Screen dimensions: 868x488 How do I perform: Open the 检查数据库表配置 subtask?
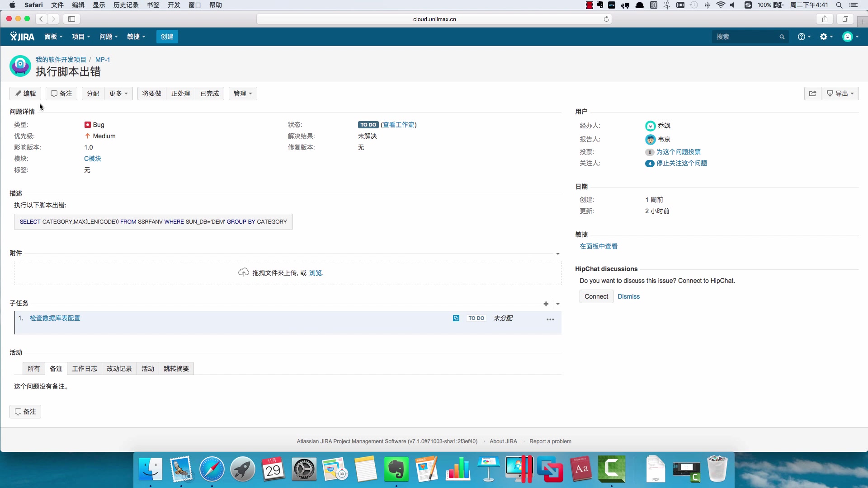54,318
